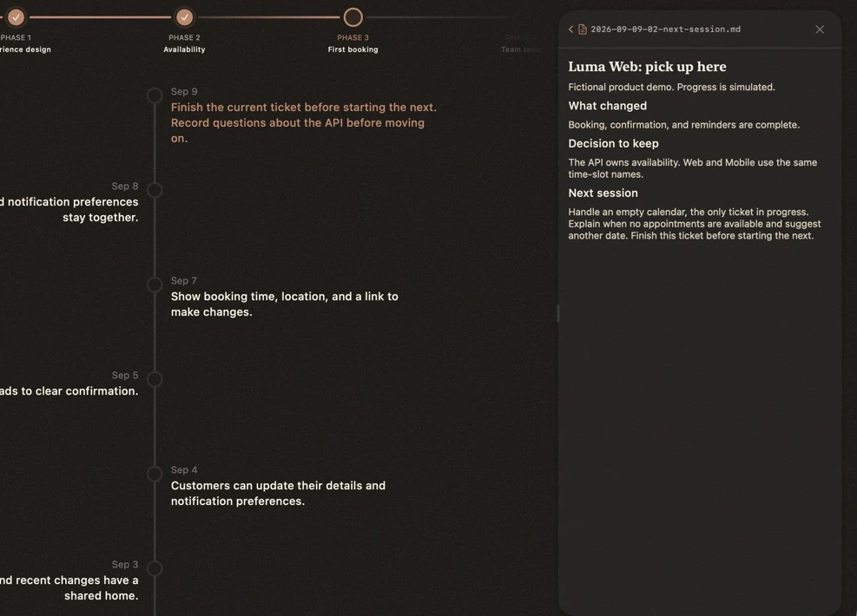Viewport: 857px width, 616px height.
Task: Click the 'Sep 9' date label
Action: 184,92
